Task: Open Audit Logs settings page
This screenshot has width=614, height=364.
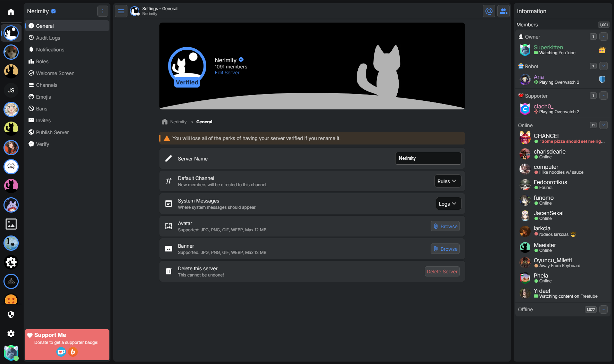Action: [48, 38]
